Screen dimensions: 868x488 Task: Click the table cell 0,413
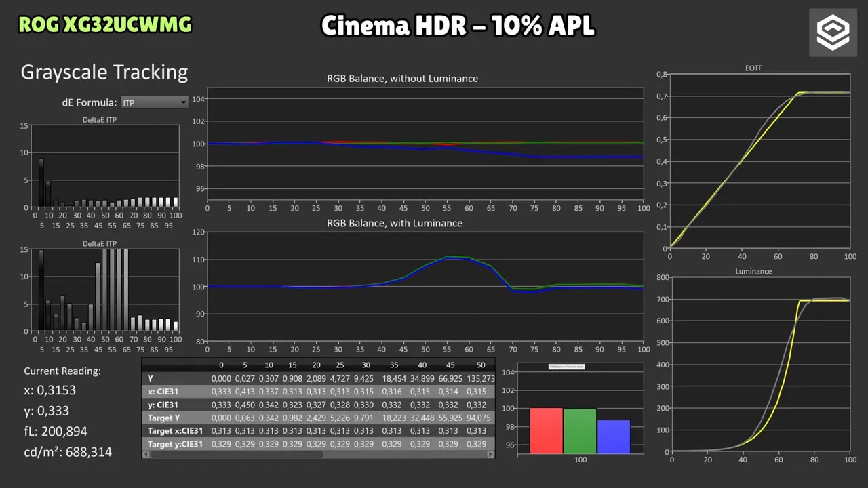[245, 391]
